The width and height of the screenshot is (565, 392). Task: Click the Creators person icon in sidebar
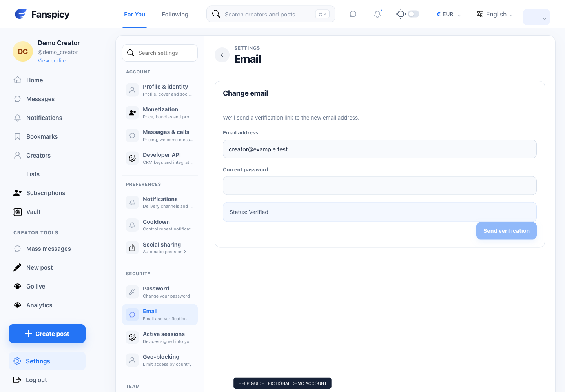coord(17,155)
